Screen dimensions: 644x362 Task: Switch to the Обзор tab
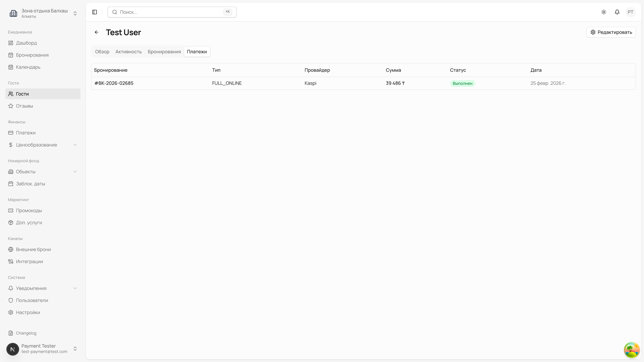[102, 52]
